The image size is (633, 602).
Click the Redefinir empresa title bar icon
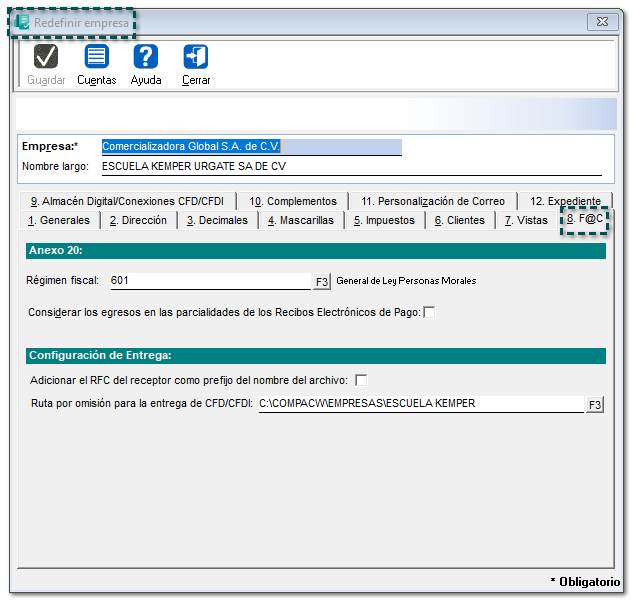pyautogui.click(x=23, y=22)
